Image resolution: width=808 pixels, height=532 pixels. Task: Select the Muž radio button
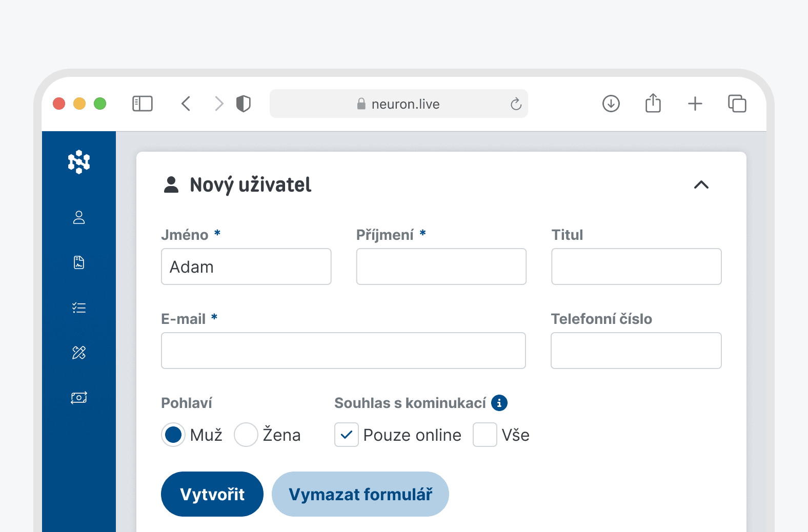click(173, 435)
